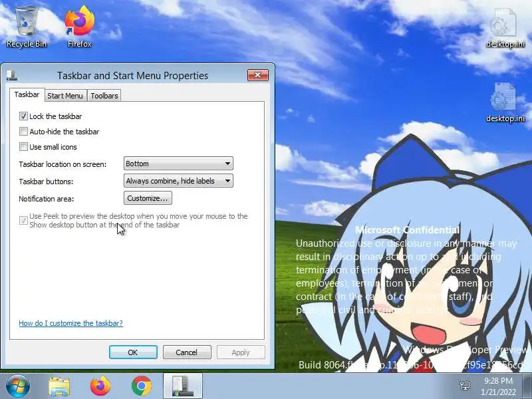This screenshot has width=532, height=399.
Task: Click the disabled Use Peek checkbox
Action: pos(23,220)
